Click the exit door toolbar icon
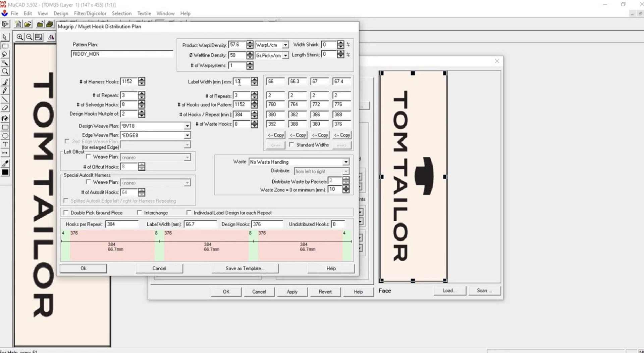Viewport: 644px width, 353px height. tap(5, 24)
